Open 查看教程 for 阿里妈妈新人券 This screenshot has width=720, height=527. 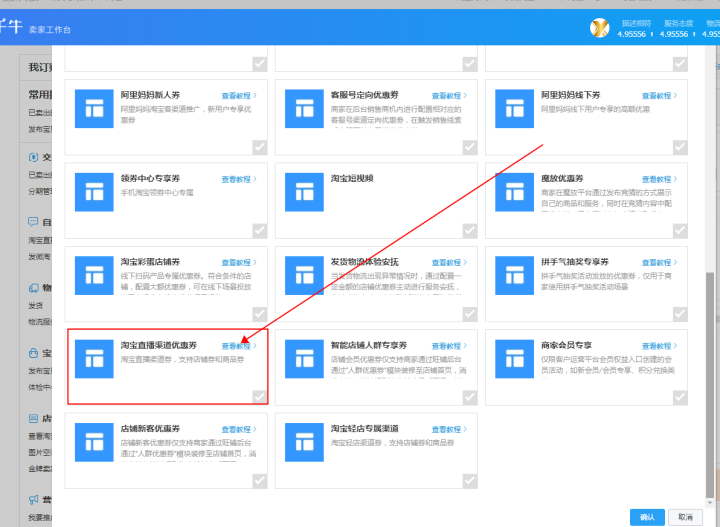(239, 95)
